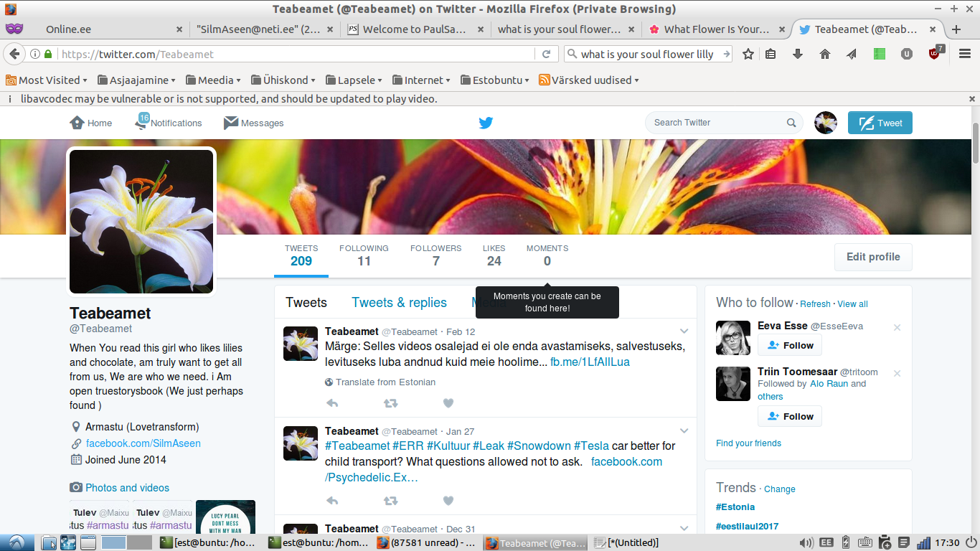The width and height of the screenshot is (980, 551).
Task: Open account menu via profile avatar in navbar
Action: [826, 123]
